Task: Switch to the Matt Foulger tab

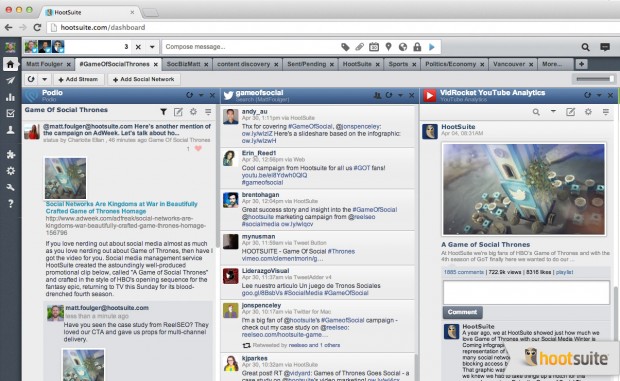Action: pyautogui.click(x=44, y=64)
